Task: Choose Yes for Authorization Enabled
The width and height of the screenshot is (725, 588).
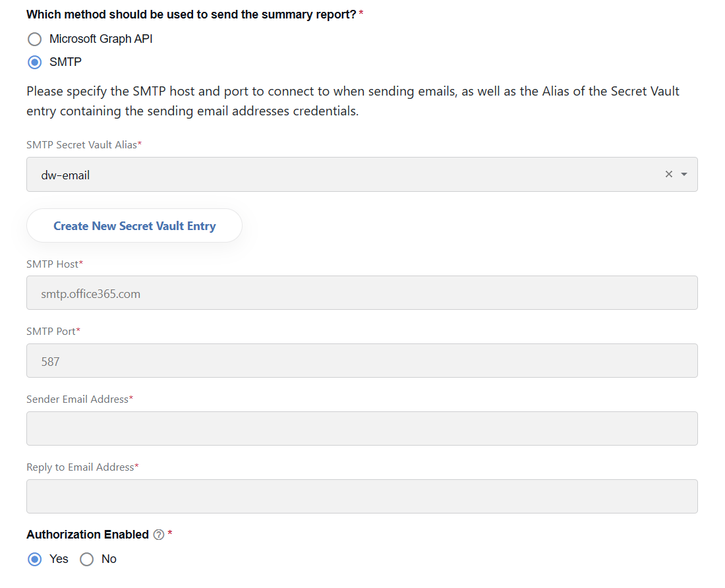Action: pos(35,560)
